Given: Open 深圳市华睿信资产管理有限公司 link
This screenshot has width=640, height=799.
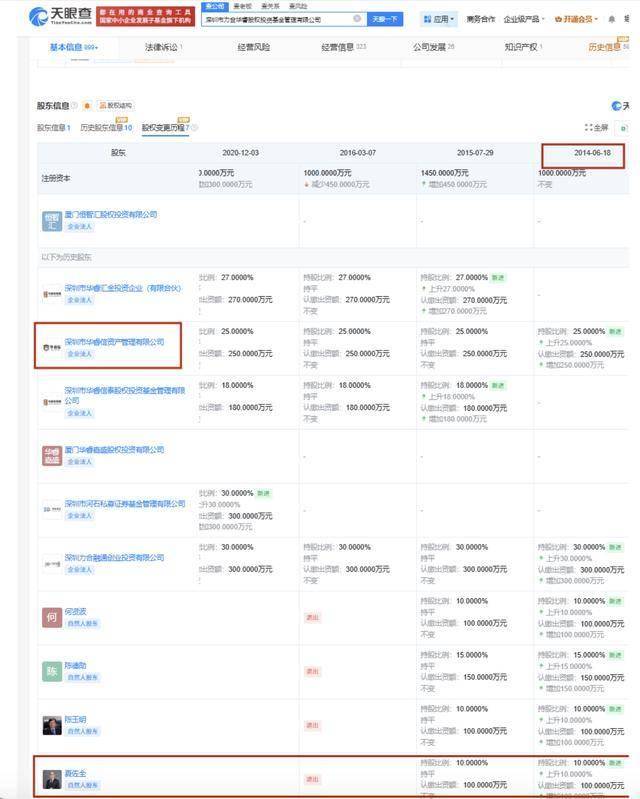Looking at the screenshot, I should click(x=114, y=341).
